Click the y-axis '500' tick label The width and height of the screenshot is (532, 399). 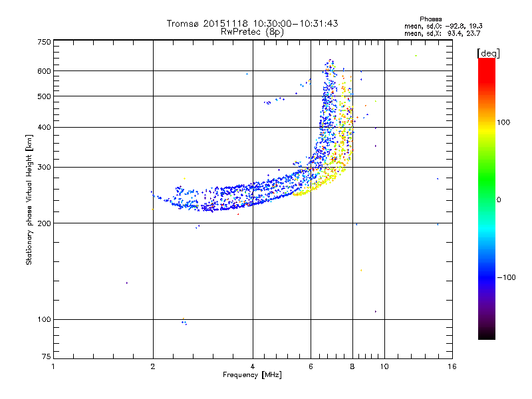pyautogui.click(x=44, y=96)
